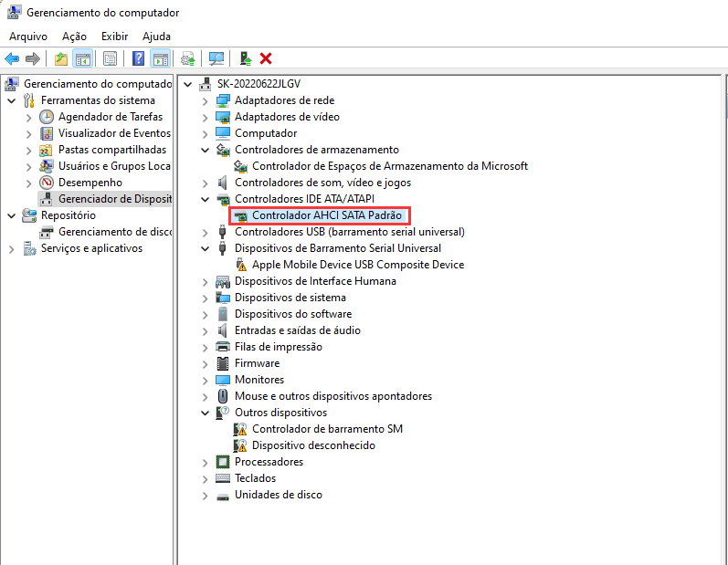The height and width of the screenshot is (565, 728).
Task: Expand Agendador de Tarefas in left tree
Action: coord(29,118)
